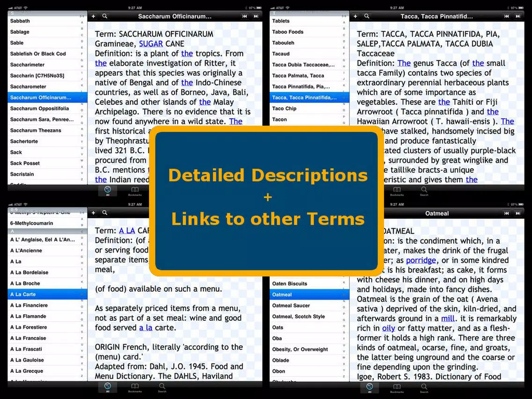Go to next term in Tacca pane
Image resolution: width=532 pixels, height=399 pixels.
pos(518,16)
